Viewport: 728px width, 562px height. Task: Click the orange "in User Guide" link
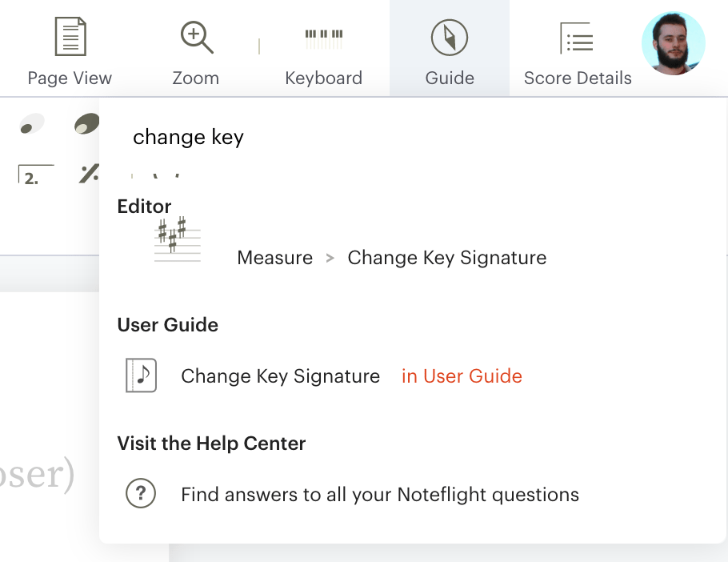[x=462, y=375]
